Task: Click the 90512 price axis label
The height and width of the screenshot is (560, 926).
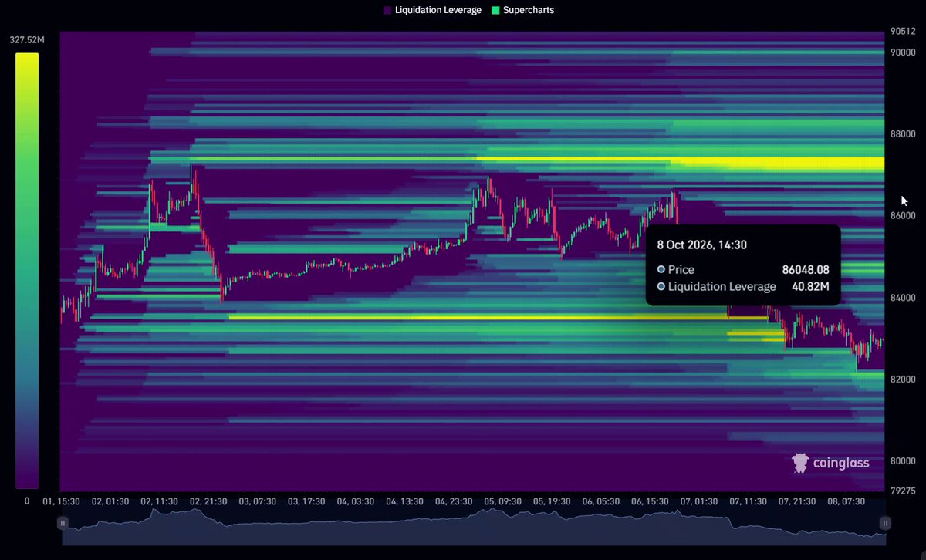Action: click(x=901, y=32)
